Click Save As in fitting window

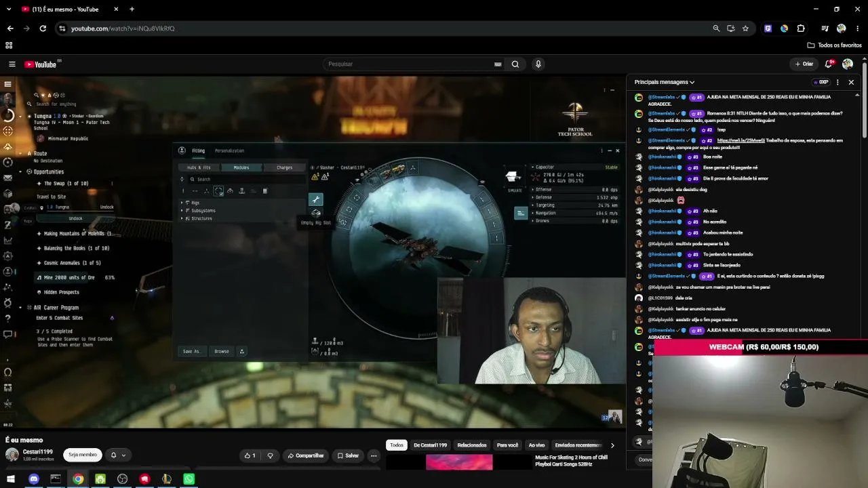tap(191, 351)
